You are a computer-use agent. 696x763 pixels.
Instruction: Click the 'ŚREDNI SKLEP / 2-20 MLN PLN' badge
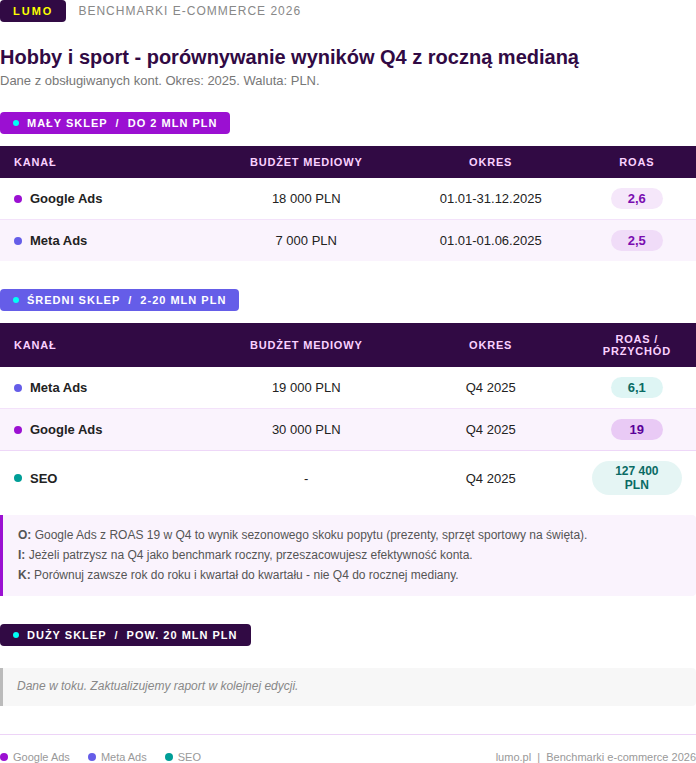coord(119,300)
